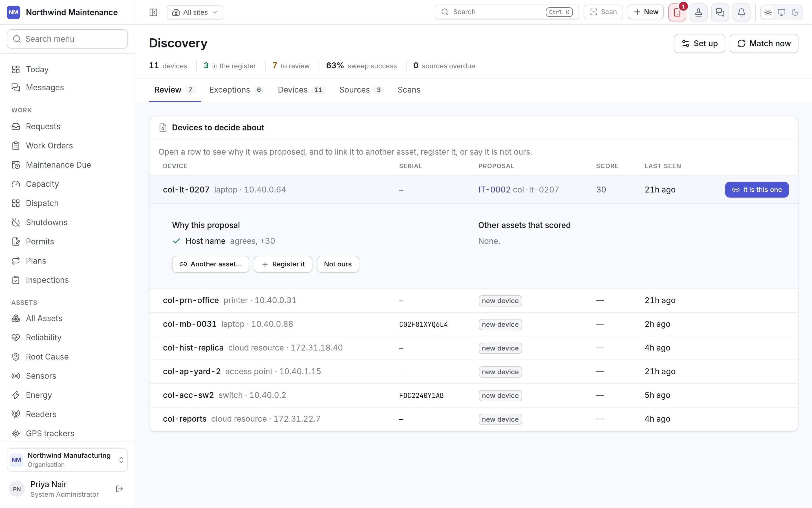Click Another asset... button
The image size is (812, 508).
(x=210, y=264)
